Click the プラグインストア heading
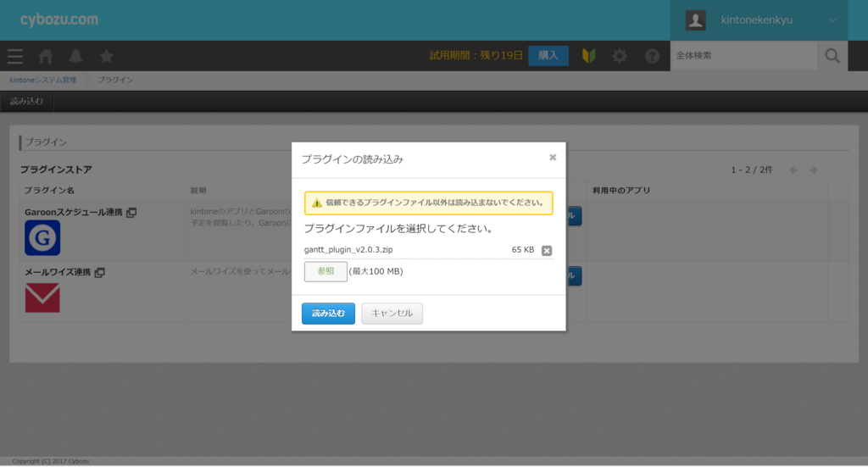Image resolution: width=868 pixels, height=467 pixels. pos(56,170)
